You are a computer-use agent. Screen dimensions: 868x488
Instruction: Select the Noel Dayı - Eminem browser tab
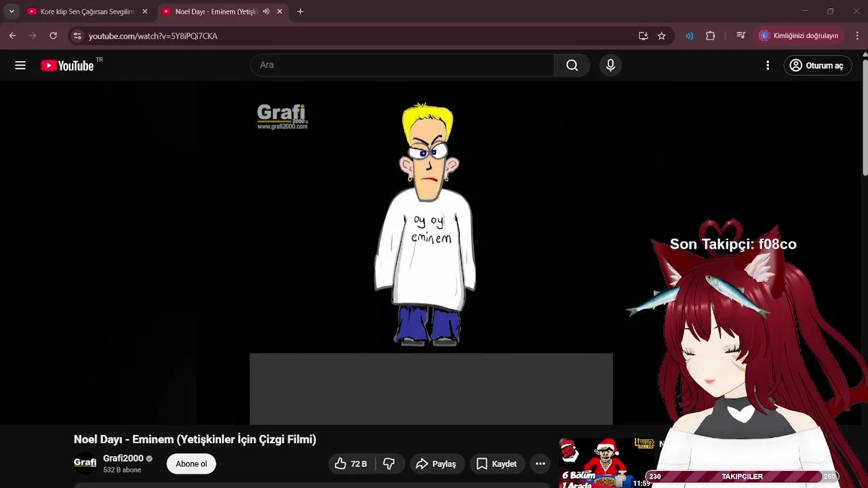click(x=214, y=12)
